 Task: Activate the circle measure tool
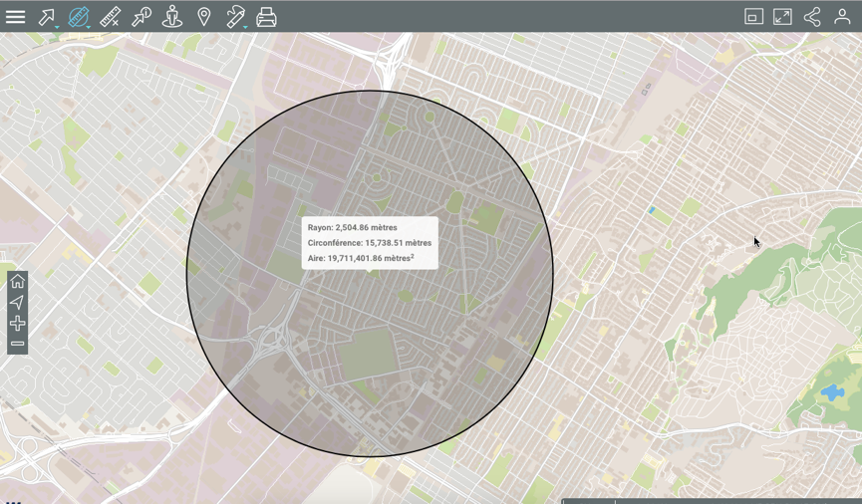pos(78,17)
